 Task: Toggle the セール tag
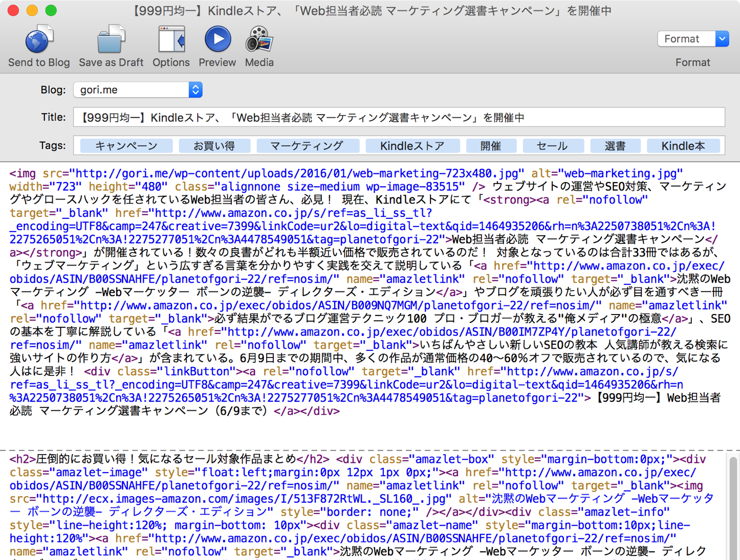click(553, 146)
